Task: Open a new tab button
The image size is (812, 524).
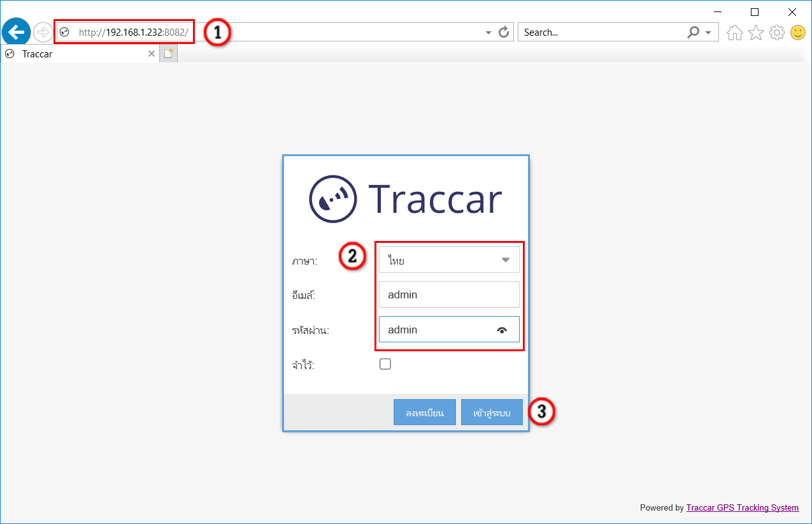Action: tap(168, 54)
